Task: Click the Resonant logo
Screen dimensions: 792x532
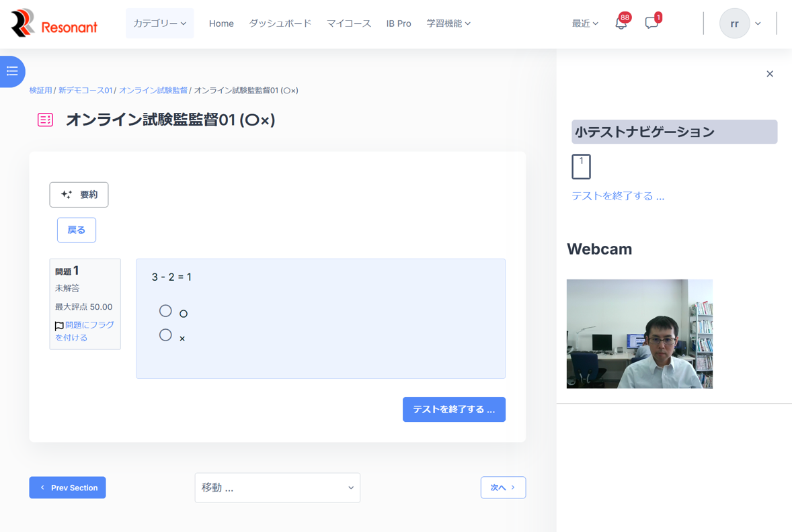Action: click(x=54, y=24)
